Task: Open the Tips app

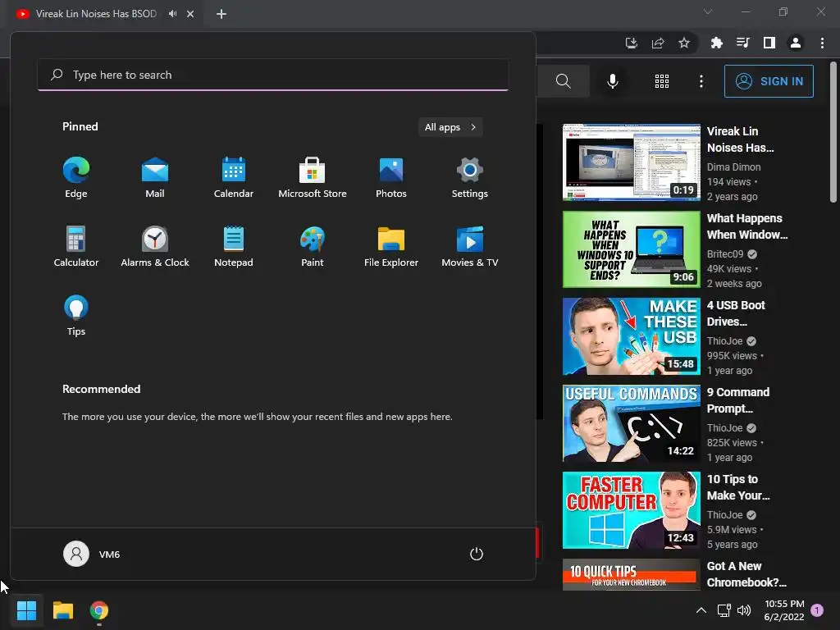Action: [76, 316]
